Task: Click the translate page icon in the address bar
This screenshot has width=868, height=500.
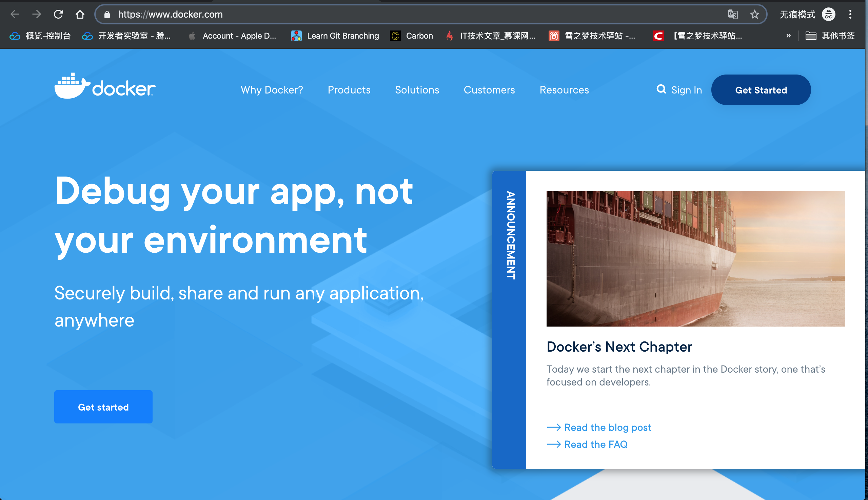Action: 733,15
